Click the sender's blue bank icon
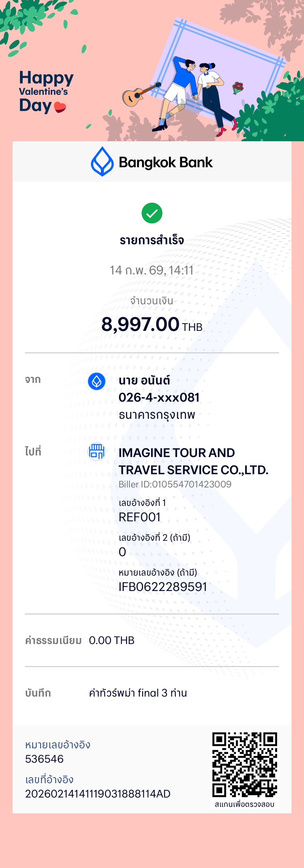The width and height of the screenshot is (304, 868). 97,381
